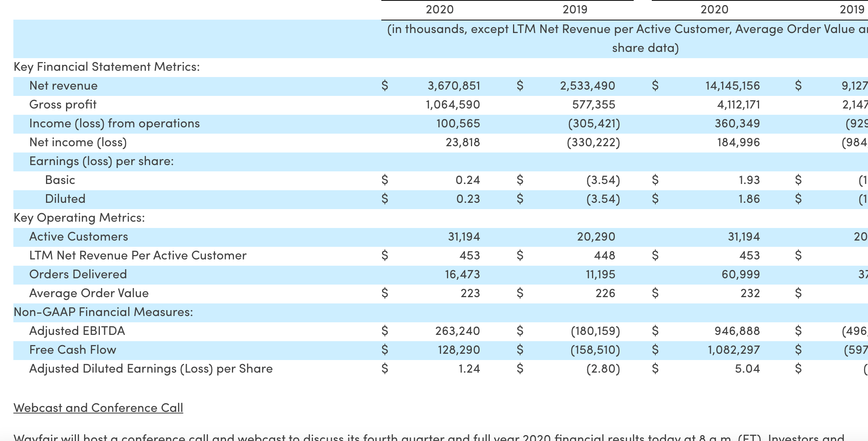Image resolution: width=868 pixels, height=441 pixels.
Task: Click full-year Free Cash Flow value 1,082,297
Action: click(x=734, y=350)
